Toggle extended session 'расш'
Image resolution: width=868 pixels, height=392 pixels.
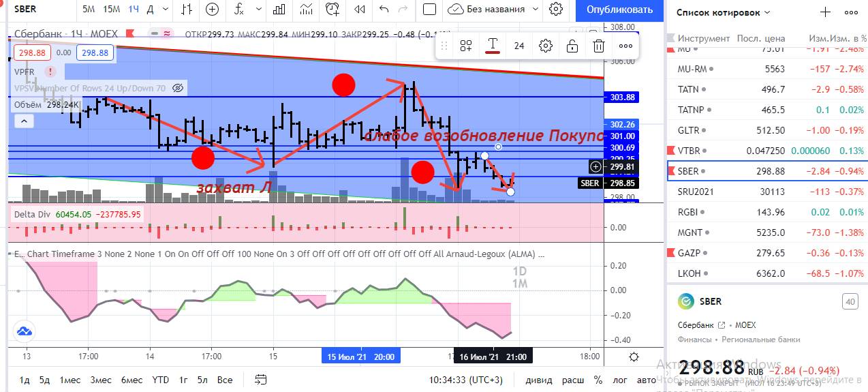coord(573,380)
